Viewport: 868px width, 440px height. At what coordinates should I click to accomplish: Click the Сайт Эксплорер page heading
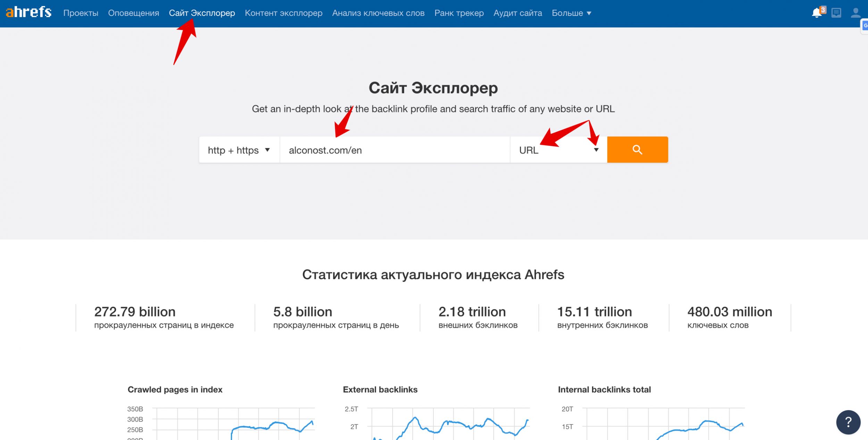point(433,88)
